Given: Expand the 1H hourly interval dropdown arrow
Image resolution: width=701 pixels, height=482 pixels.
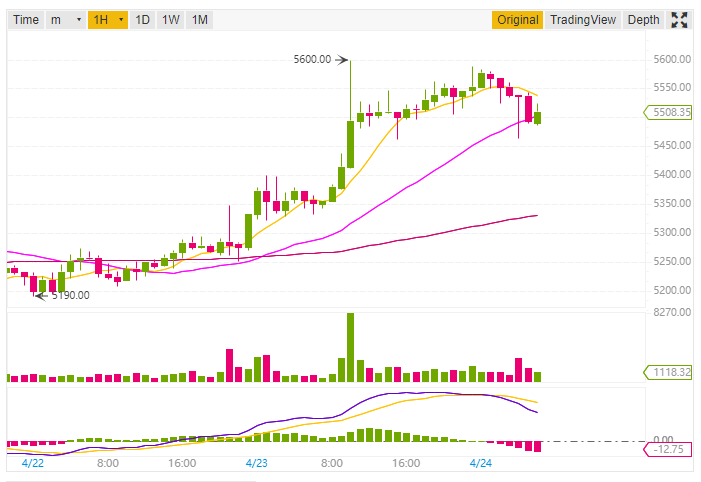Looking at the screenshot, I should click(x=121, y=20).
